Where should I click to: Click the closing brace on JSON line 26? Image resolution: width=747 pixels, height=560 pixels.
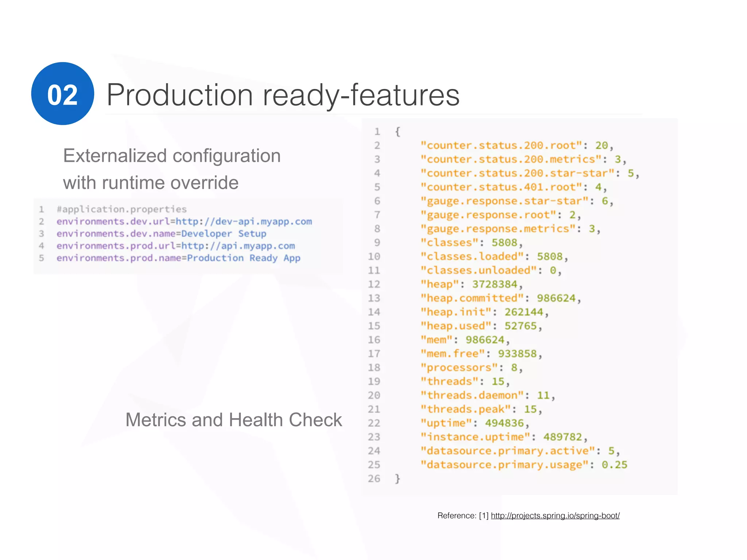[x=398, y=479]
